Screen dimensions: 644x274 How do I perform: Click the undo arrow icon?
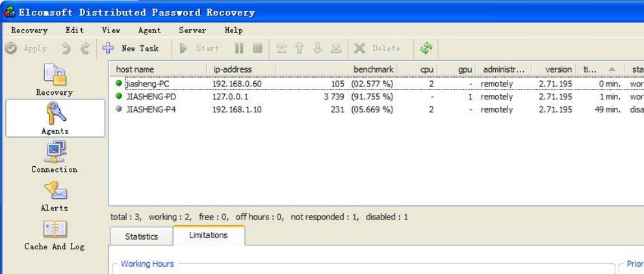(x=66, y=49)
